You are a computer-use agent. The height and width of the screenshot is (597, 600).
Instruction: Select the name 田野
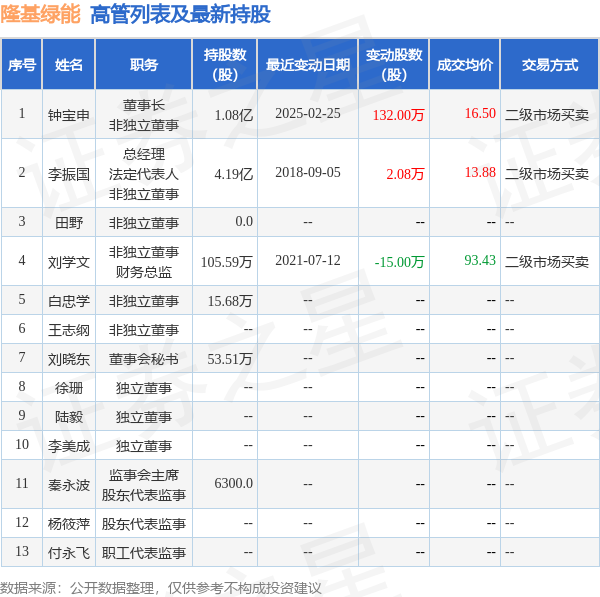(69, 222)
